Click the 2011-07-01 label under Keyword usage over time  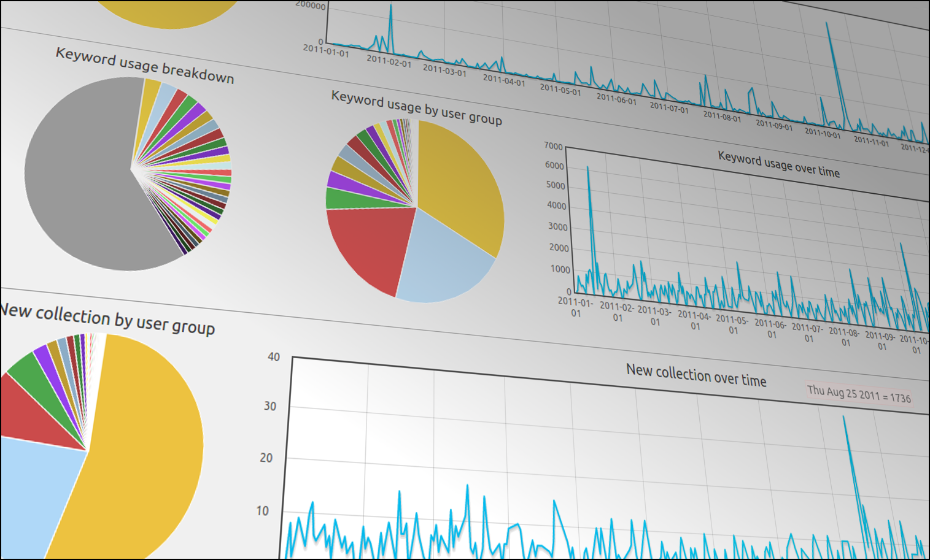(x=808, y=333)
